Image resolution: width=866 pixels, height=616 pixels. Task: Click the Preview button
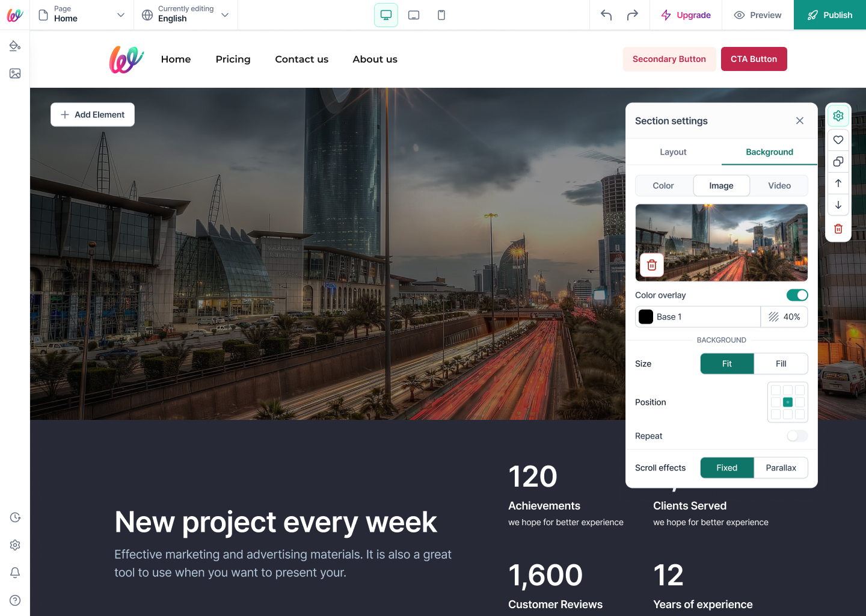tap(758, 15)
